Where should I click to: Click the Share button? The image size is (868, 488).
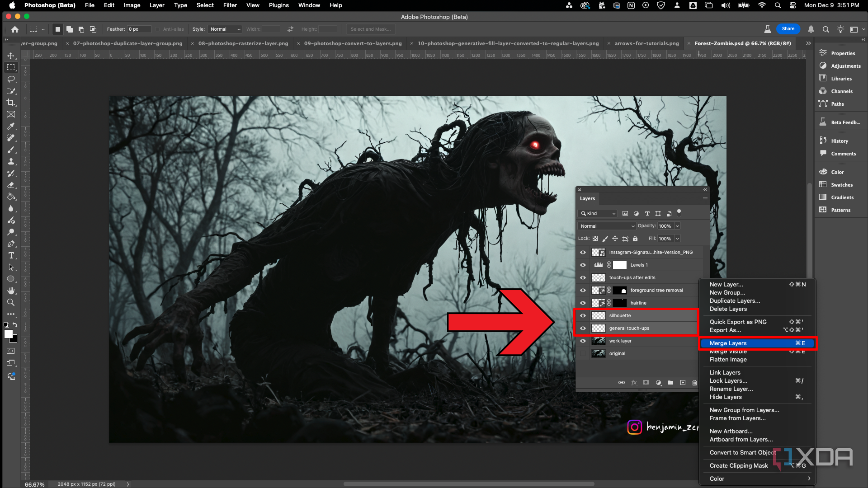(x=788, y=29)
